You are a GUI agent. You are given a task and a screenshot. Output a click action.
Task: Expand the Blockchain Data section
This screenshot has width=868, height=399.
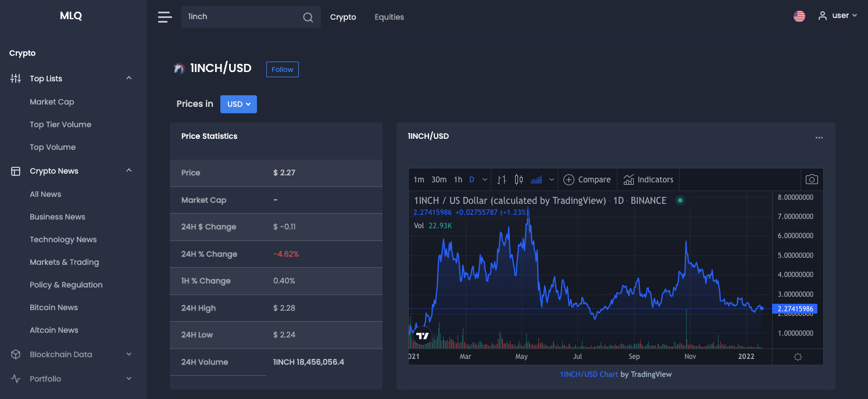[129, 354]
